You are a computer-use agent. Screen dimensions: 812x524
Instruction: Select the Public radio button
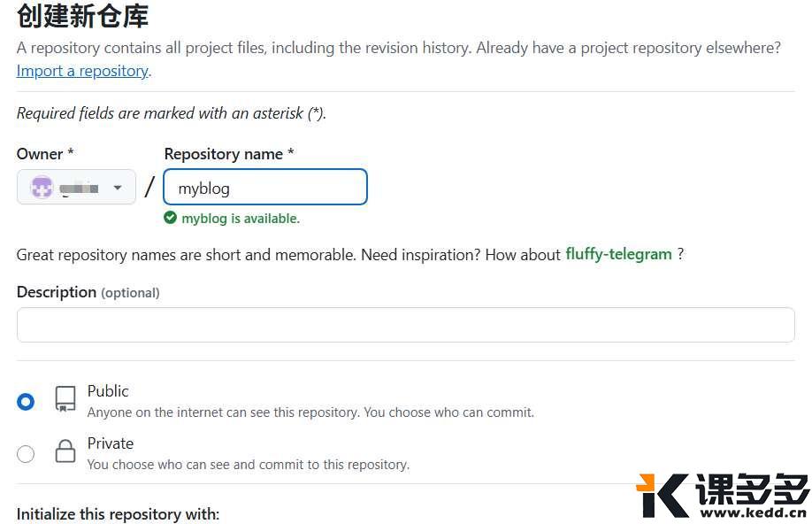26,402
